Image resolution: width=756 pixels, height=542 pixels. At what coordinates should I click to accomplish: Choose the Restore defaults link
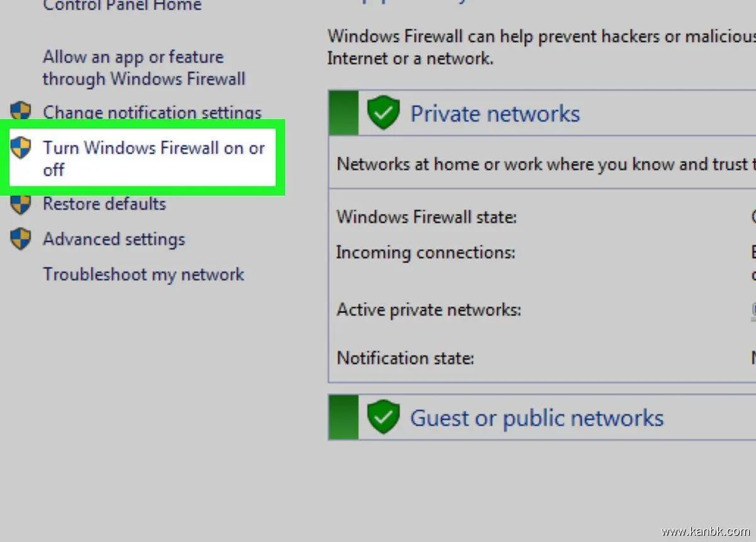point(105,204)
